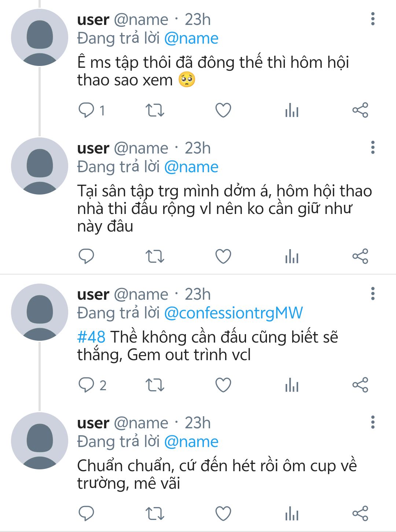The width and height of the screenshot is (396, 532).
Task: Open the avatar of the 'Chuẩn chuẩn' tweet author
Action: pos(40,440)
